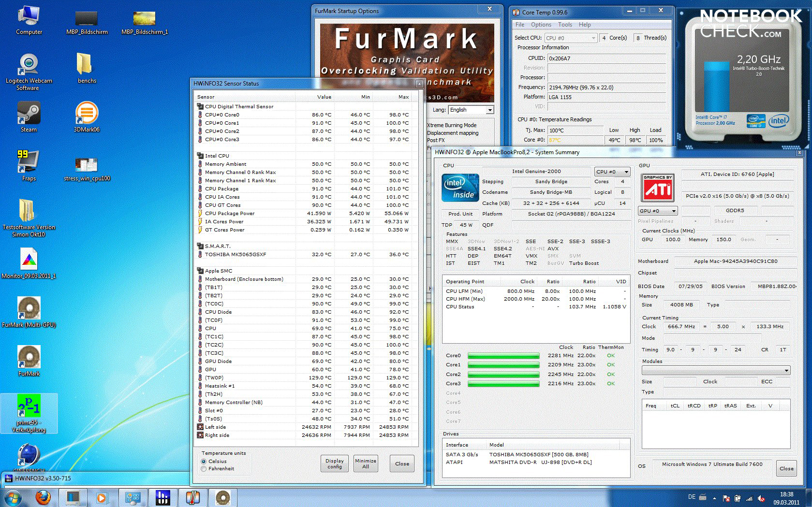This screenshot has height=507, width=812.
Task: Click the HWiNFO32 v3.50-715 window title
Action: click(x=43, y=478)
